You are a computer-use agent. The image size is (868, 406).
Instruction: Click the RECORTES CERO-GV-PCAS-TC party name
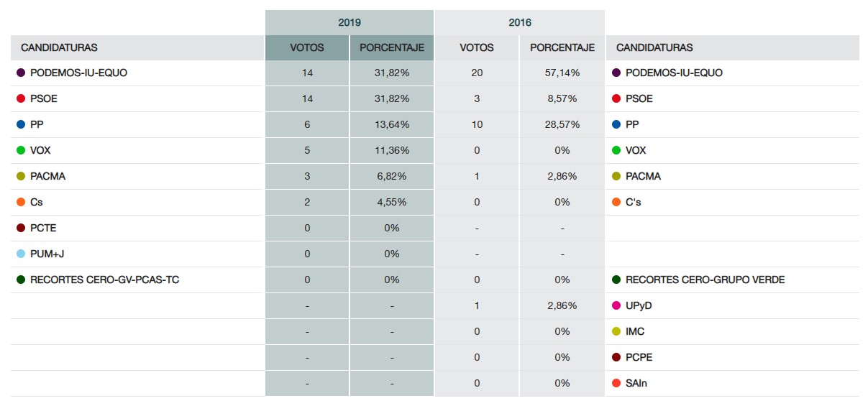[x=104, y=280]
